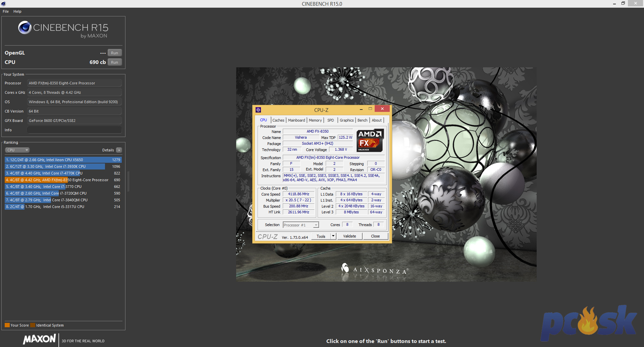
Task: Click the CPU-Z app icon in title bar
Action: click(x=258, y=110)
